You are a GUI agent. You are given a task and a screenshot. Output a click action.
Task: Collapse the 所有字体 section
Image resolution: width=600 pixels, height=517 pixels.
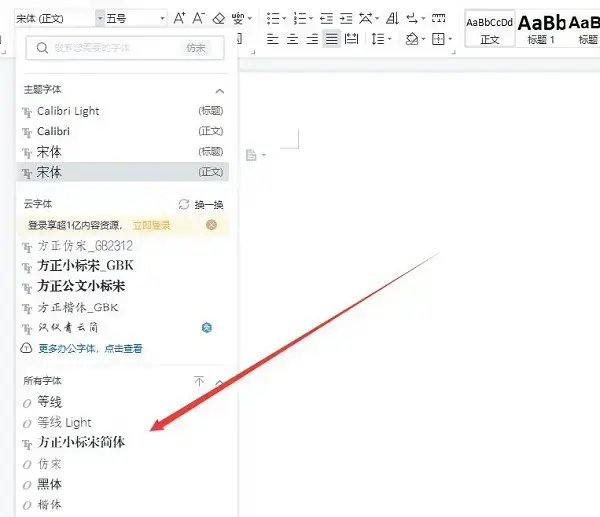click(x=220, y=382)
